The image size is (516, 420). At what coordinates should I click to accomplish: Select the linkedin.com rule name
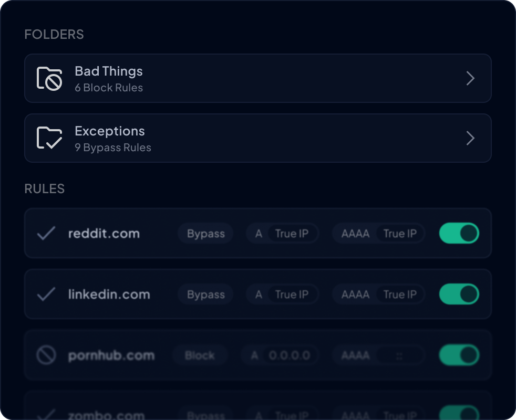[109, 295]
